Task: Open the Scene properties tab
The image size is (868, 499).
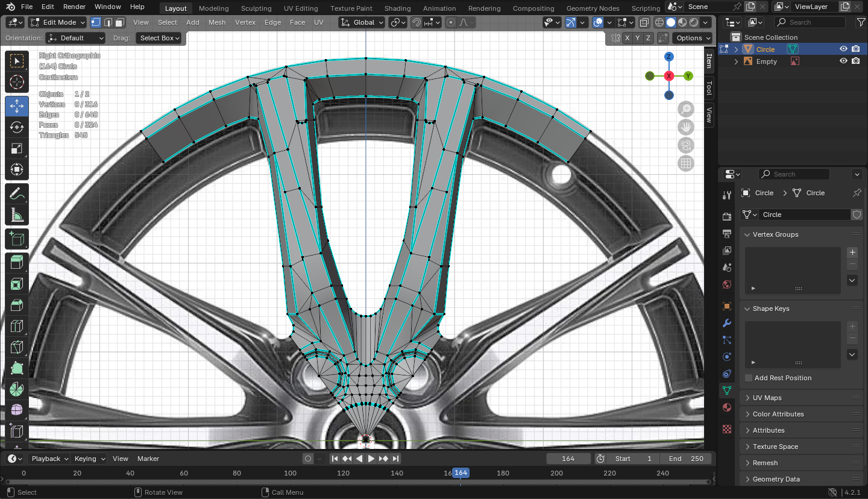Action: point(727,267)
